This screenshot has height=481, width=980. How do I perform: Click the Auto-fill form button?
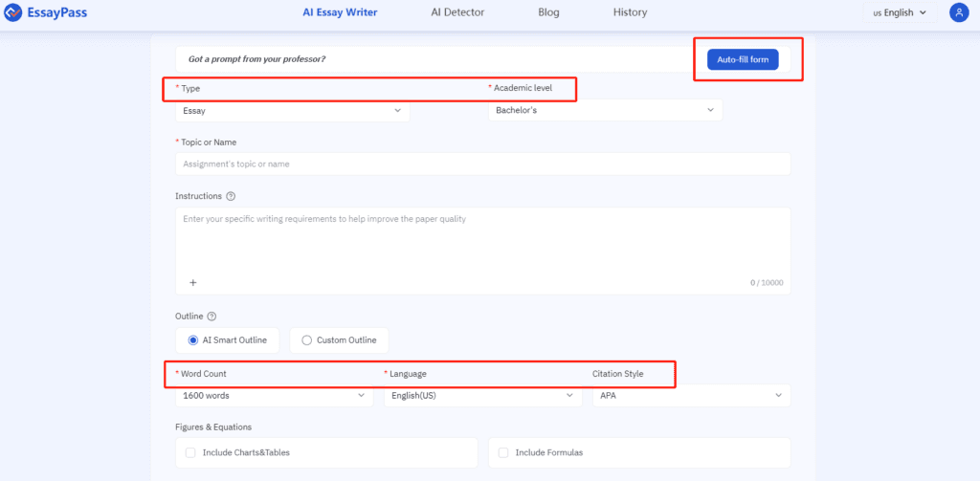743,59
